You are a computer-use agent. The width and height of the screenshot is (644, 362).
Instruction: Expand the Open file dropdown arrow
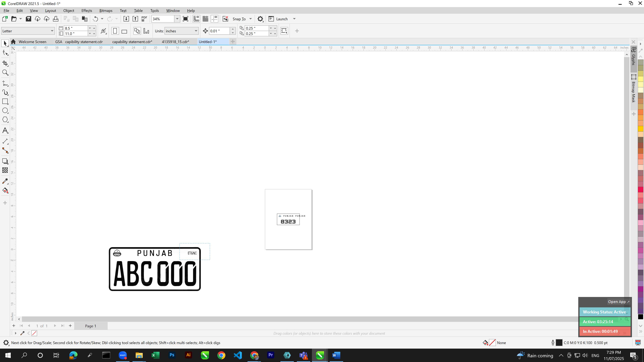[x=20, y=19]
